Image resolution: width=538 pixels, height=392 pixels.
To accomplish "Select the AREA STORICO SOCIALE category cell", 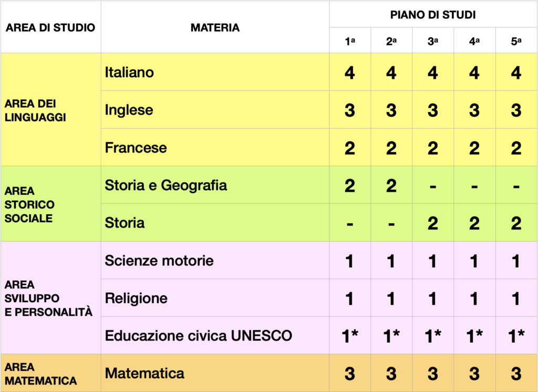I will [x=50, y=204].
